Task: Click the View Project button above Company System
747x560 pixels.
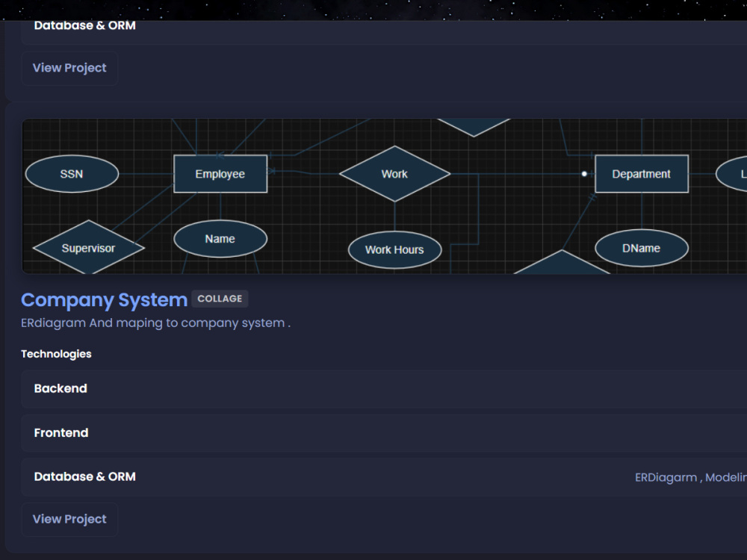Action: pos(69,68)
